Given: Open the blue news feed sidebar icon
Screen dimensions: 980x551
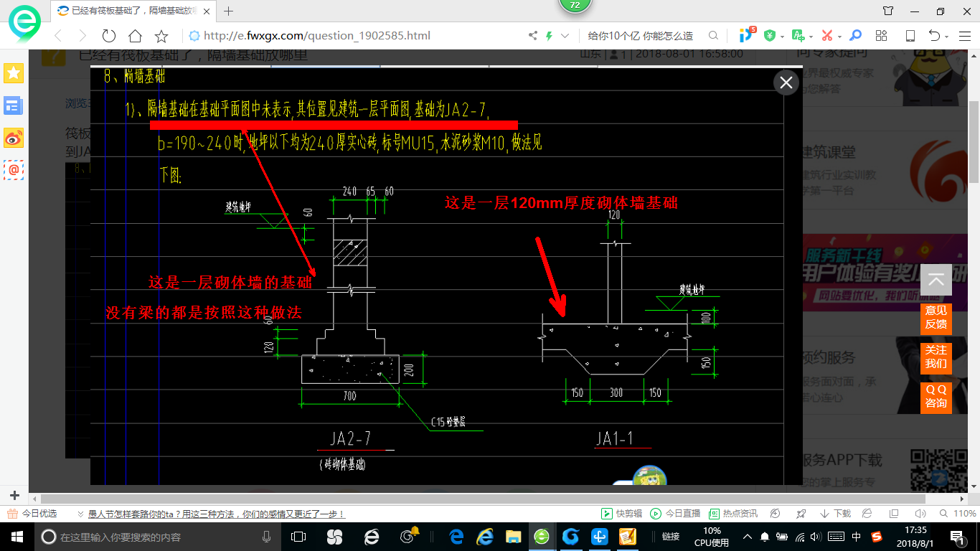Looking at the screenshot, I should 14,105.
